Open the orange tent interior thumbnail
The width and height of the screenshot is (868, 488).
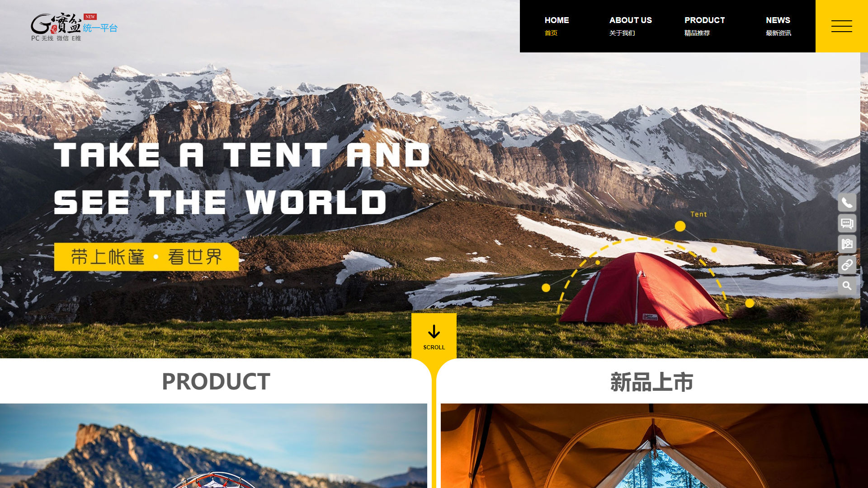[x=654, y=446]
